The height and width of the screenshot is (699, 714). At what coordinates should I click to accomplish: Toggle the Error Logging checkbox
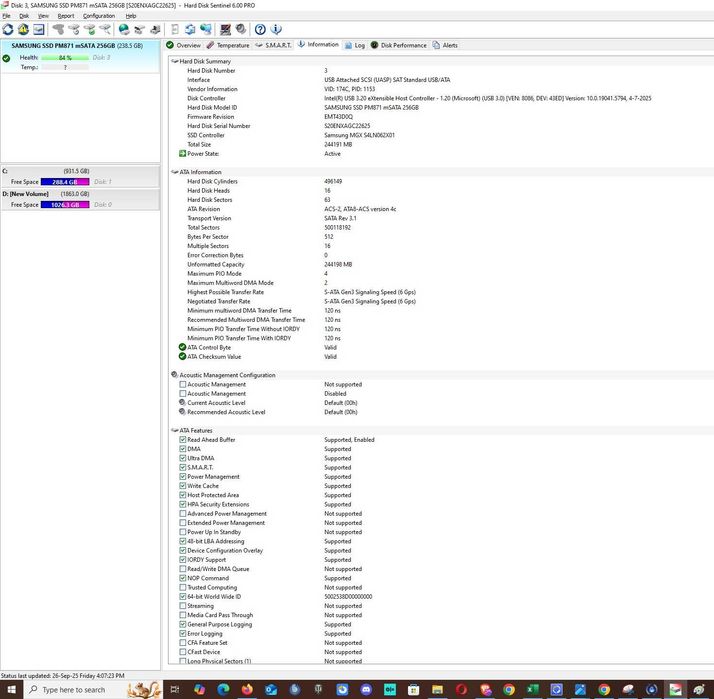[x=183, y=633]
